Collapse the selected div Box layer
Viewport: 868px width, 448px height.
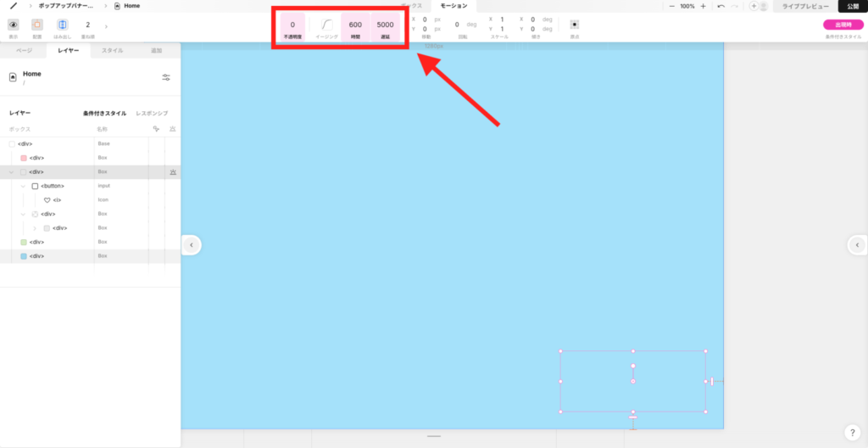[11, 172]
